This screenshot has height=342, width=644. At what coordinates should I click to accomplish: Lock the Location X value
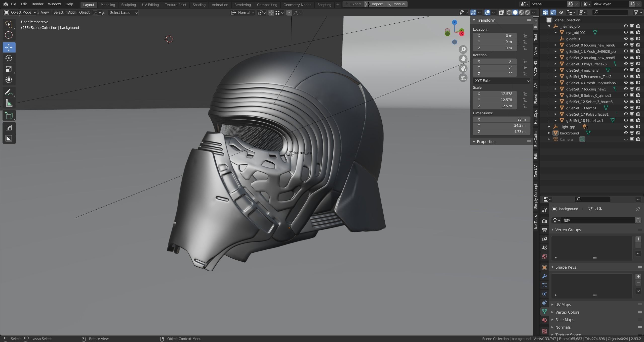pos(525,36)
